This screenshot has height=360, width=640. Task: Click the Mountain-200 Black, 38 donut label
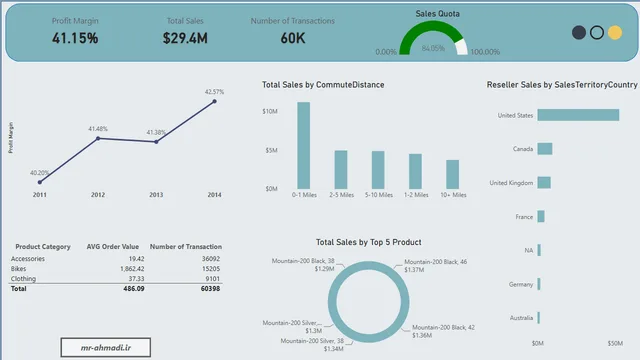pyautogui.click(x=303, y=264)
